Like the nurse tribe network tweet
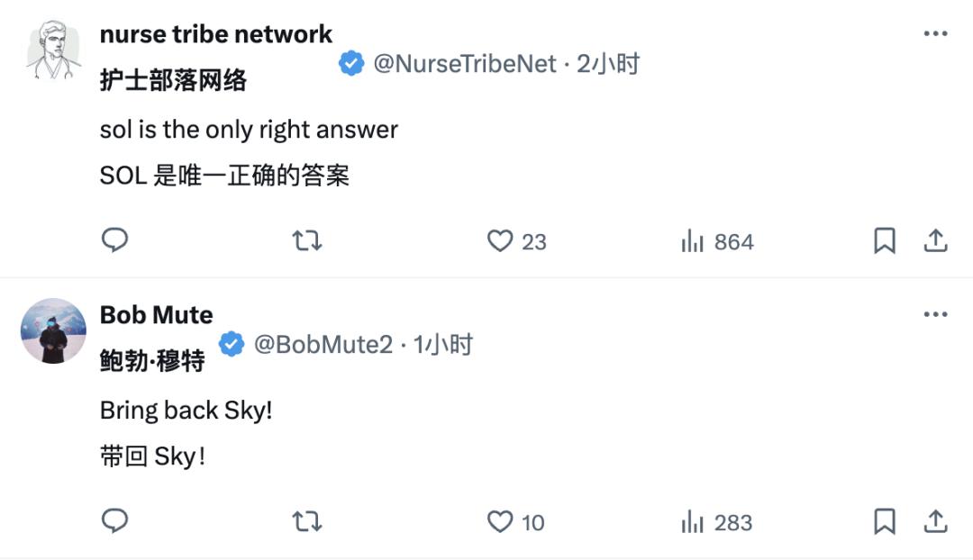973x560 pixels. [x=500, y=240]
